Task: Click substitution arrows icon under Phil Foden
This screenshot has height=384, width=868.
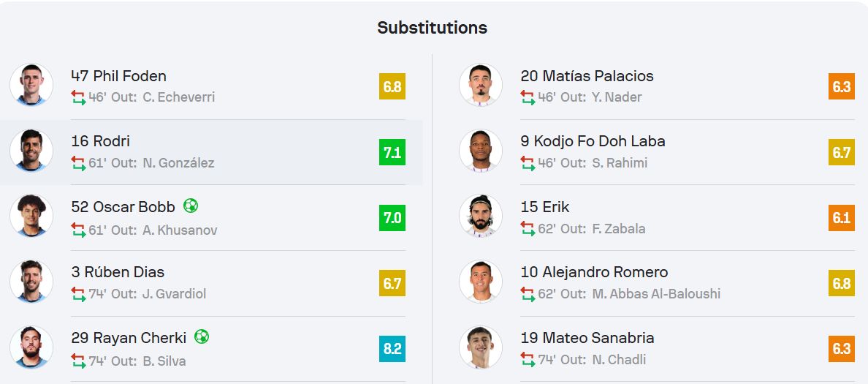Action: tap(79, 97)
